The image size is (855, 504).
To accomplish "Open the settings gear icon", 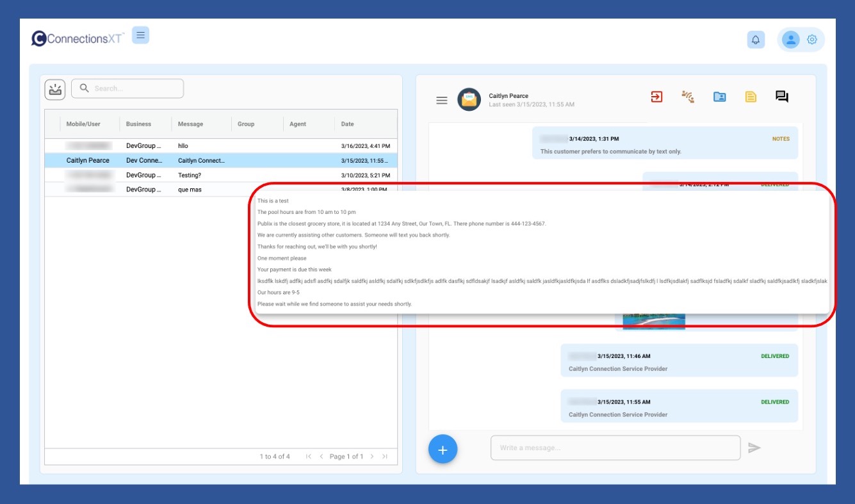I will click(x=812, y=40).
